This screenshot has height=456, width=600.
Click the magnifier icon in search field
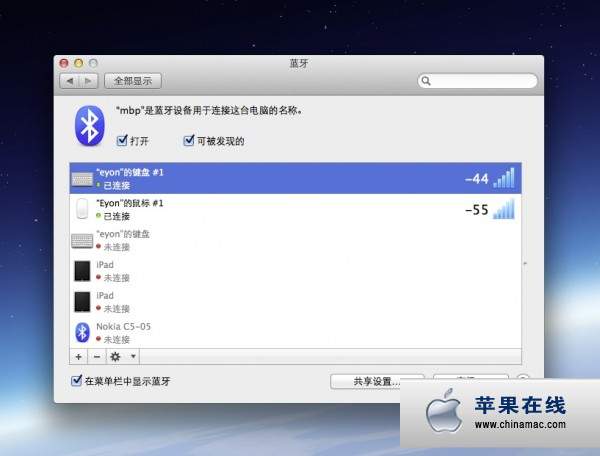tap(426, 81)
